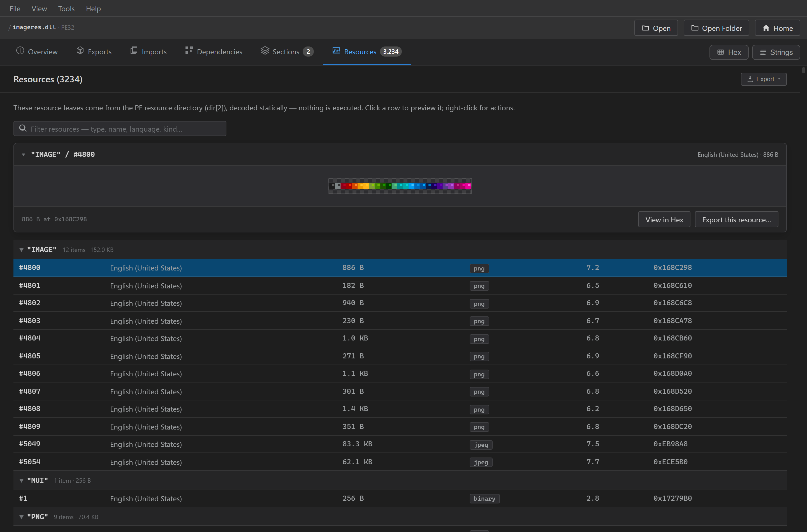Click the Resources image icon
This screenshot has height=532, width=807.
coord(336,51)
